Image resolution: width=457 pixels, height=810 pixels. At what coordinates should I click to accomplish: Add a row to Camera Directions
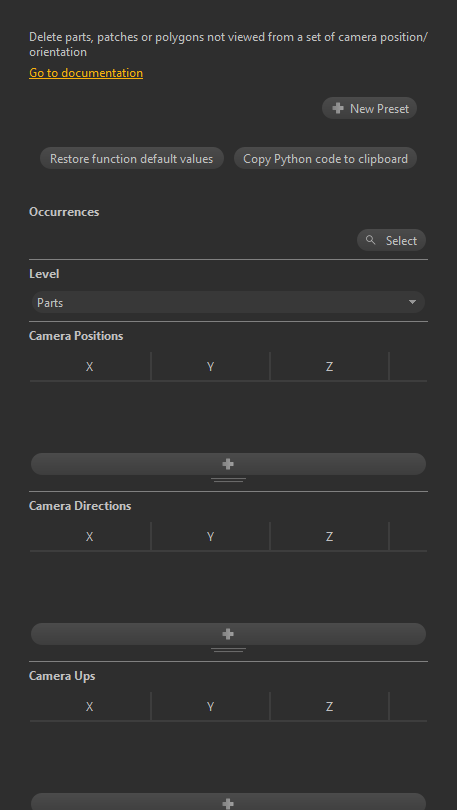[x=228, y=634]
